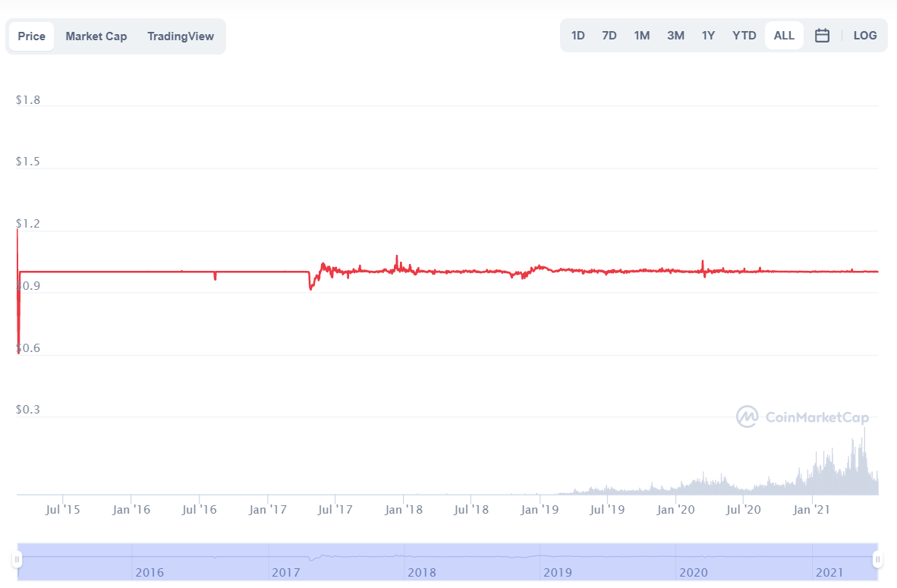Image resolution: width=897 pixels, height=588 pixels.
Task: Click 2019 in the range navigator
Action: click(x=558, y=573)
